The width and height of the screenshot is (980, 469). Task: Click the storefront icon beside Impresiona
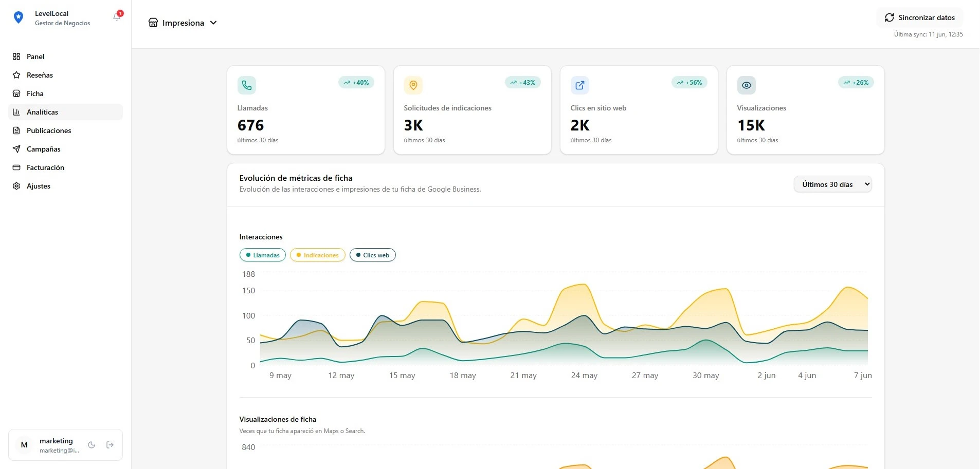[153, 23]
